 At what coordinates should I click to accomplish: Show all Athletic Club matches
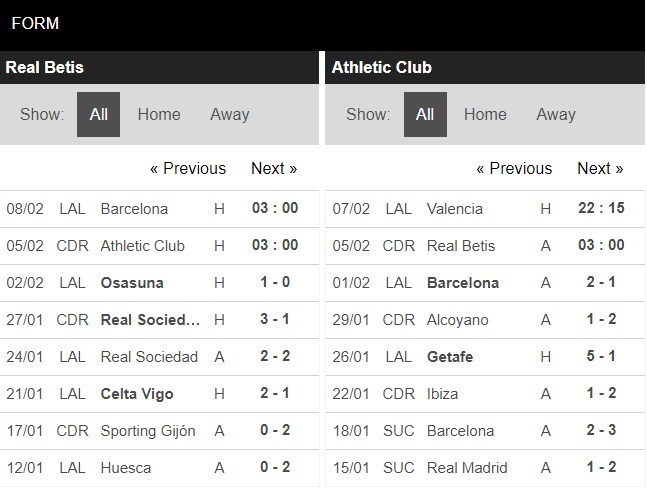click(x=425, y=114)
